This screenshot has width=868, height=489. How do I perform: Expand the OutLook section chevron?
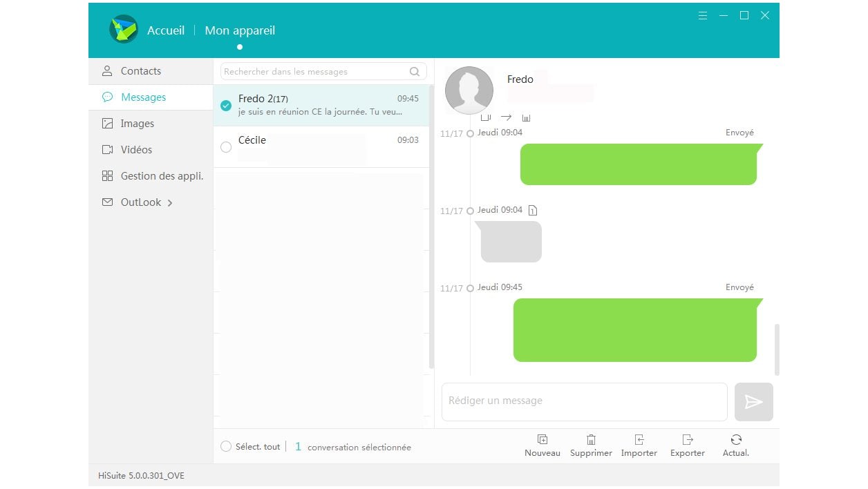170,203
